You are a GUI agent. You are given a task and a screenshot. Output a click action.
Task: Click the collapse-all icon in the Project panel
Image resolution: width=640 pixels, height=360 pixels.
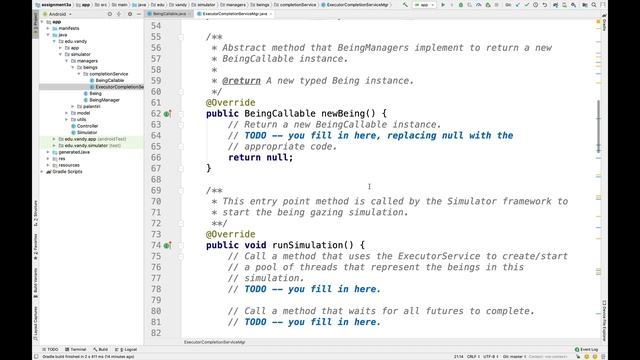coord(119,14)
